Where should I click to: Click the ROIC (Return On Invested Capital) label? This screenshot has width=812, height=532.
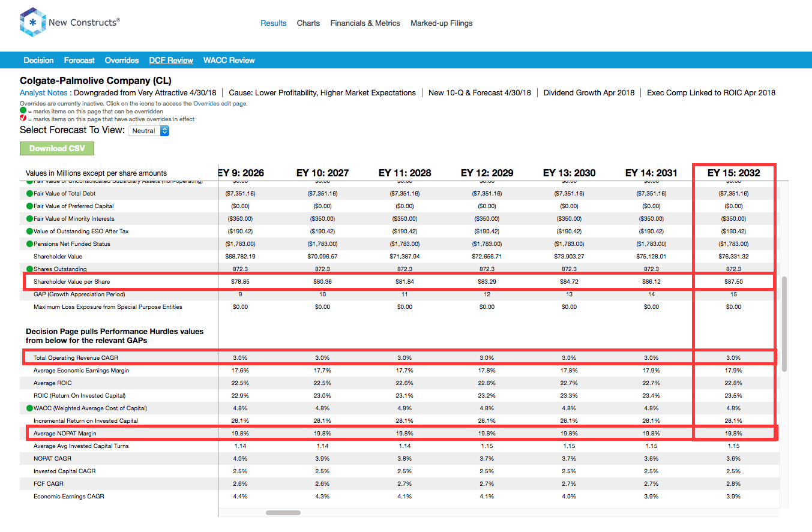coord(79,396)
